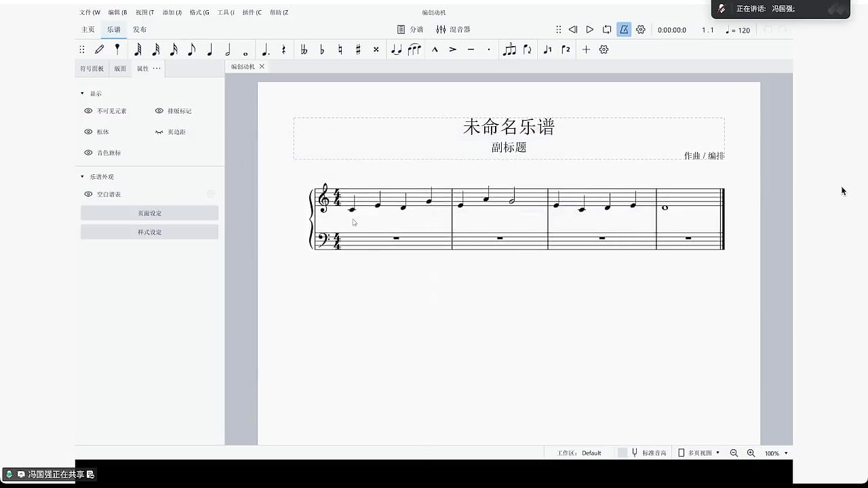Screen dimensions: 868x488
Task: Apply the marcato articulation
Action: (435, 49)
